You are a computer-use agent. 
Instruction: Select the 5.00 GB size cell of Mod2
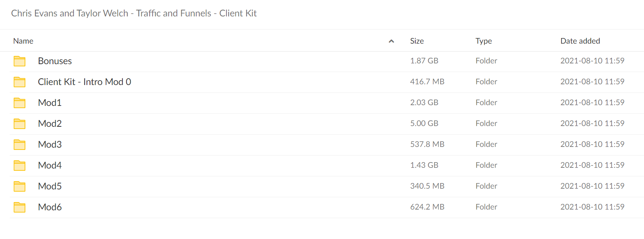(424, 123)
